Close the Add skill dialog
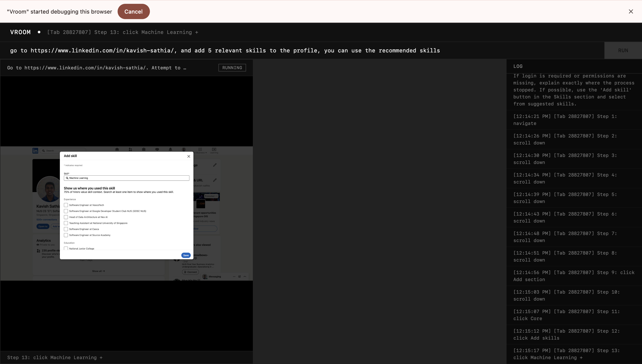This screenshot has width=642, height=364. tap(189, 156)
